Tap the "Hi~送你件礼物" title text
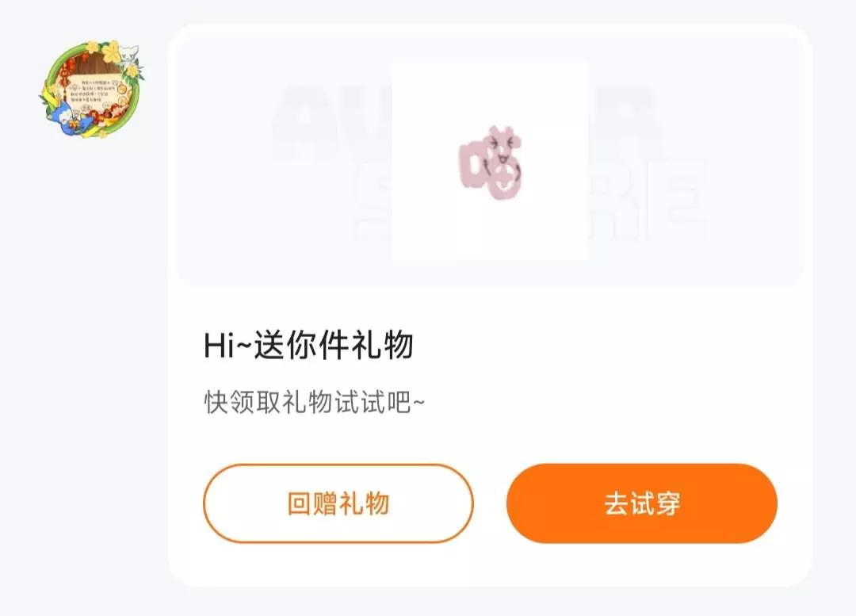Image resolution: width=856 pixels, height=616 pixels. (x=308, y=345)
